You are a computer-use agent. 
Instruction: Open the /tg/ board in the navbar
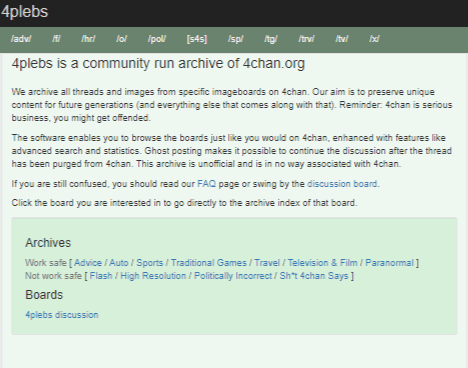271,39
